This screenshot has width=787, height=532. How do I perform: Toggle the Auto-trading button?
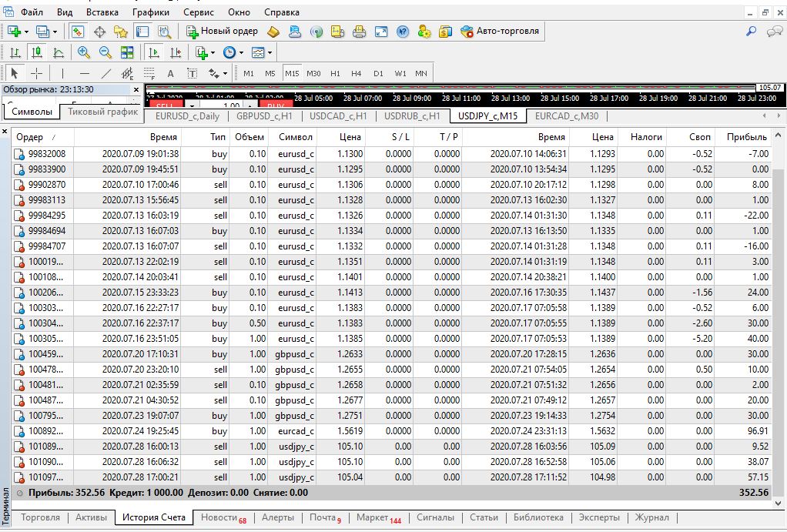coord(501,32)
